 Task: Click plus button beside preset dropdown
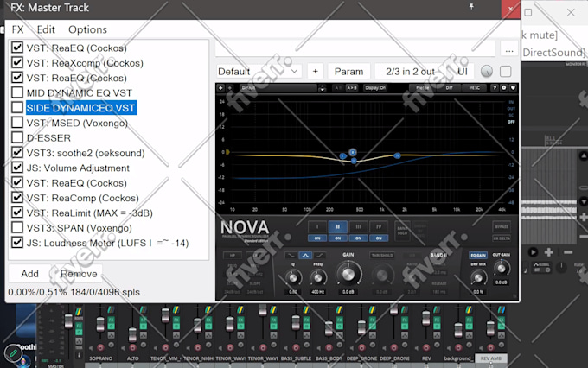point(316,71)
